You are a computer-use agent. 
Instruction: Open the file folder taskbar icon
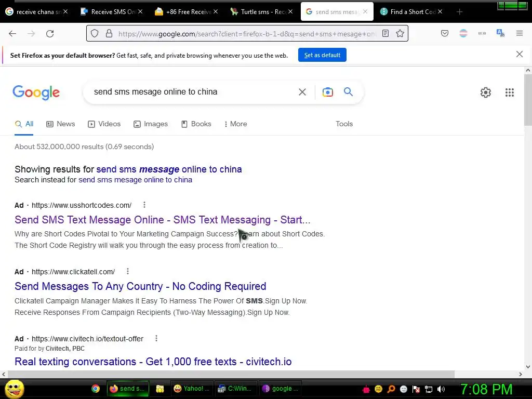160,389
